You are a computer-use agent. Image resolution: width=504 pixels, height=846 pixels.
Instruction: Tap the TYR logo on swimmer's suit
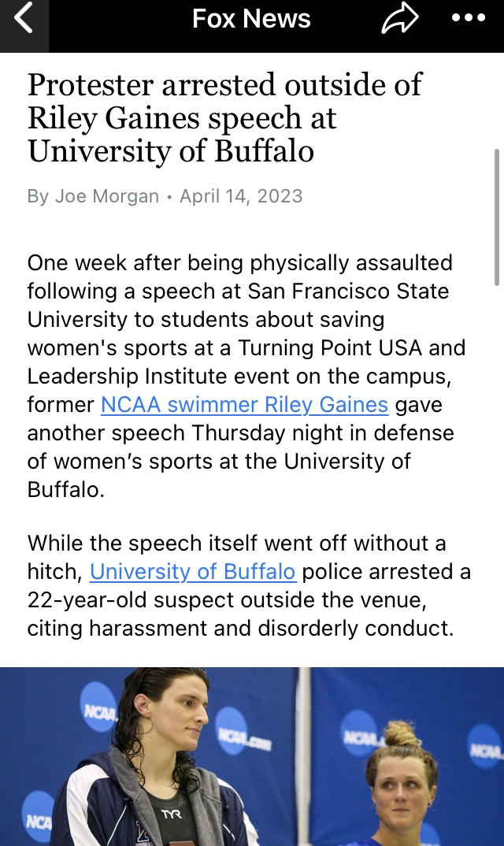pyautogui.click(x=171, y=814)
